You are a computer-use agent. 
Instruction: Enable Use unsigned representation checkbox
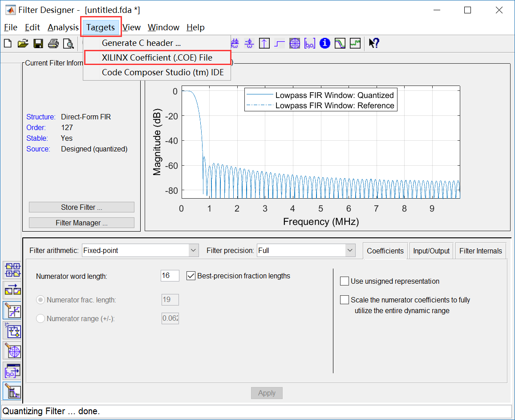345,281
